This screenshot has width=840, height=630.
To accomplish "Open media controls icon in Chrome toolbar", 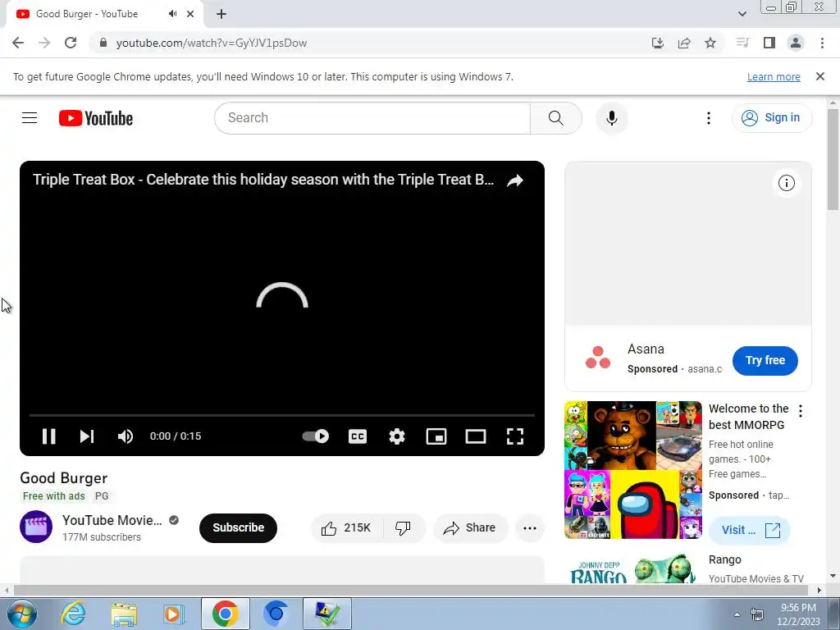I will (x=742, y=43).
